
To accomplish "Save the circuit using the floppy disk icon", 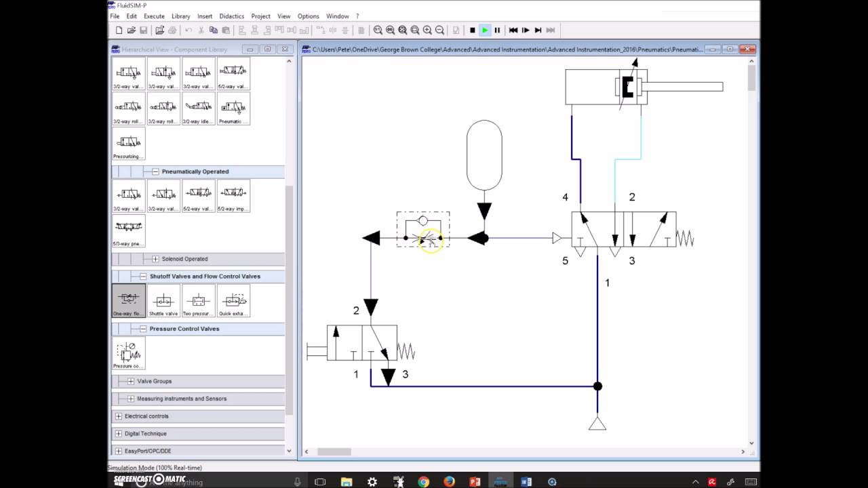I will [143, 30].
